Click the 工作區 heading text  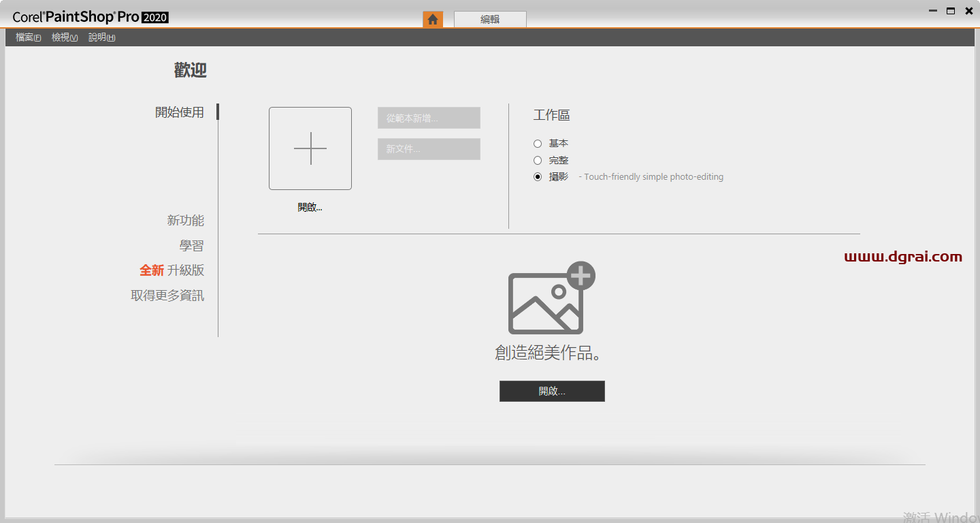pos(551,116)
